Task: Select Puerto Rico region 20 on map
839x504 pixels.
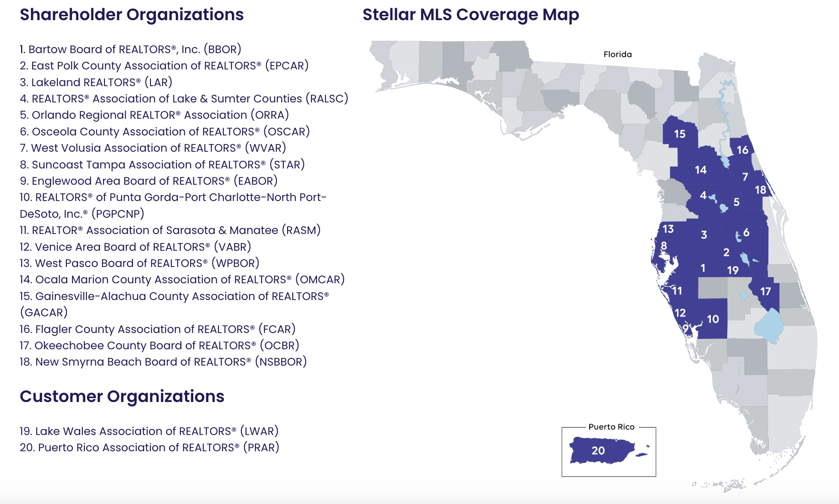Action: click(598, 450)
